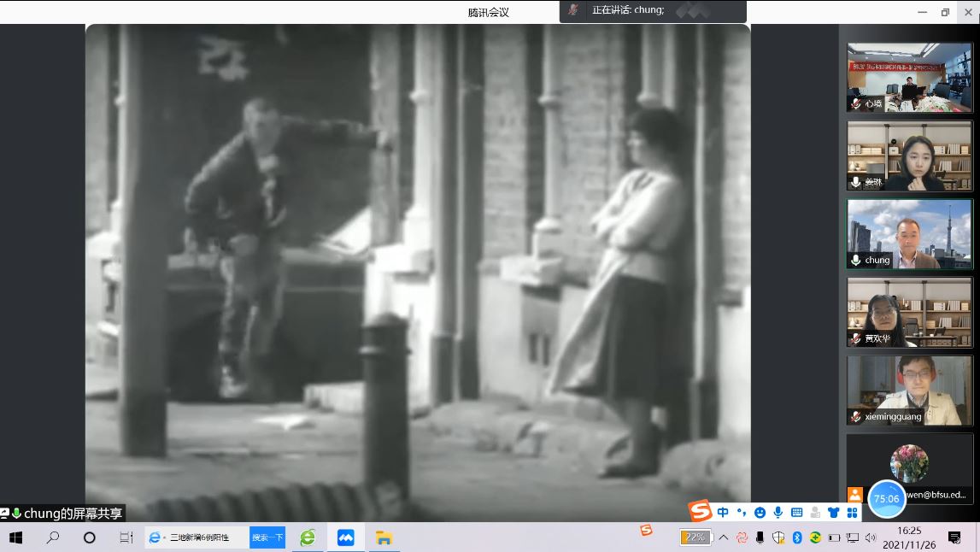Image resolution: width=980 pixels, height=552 pixels.
Task: Open the Windows Start menu
Action: coord(16,537)
